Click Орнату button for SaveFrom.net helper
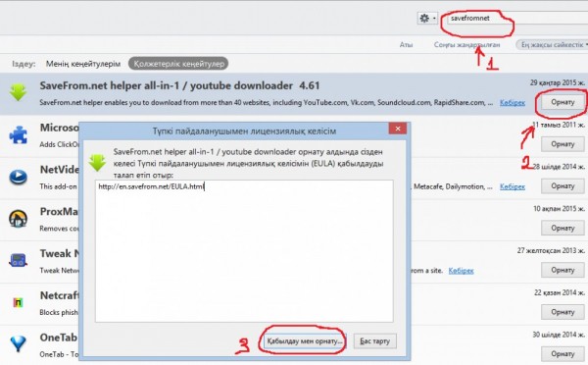 [563, 102]
